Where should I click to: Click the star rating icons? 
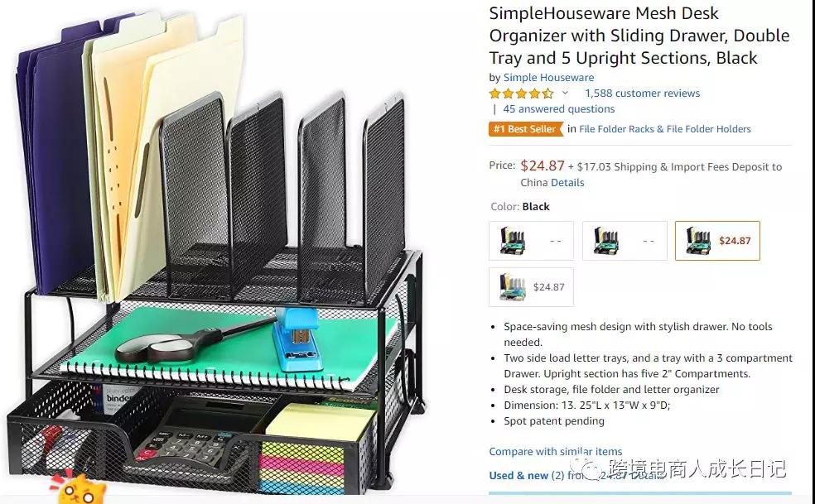[x=521, y=94]
